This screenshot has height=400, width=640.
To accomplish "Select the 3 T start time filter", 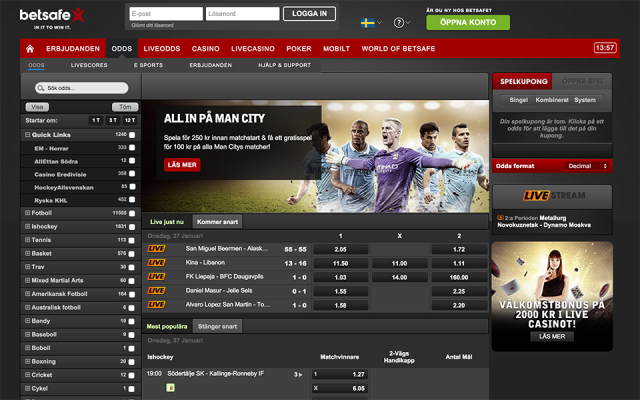I will tap(113, 120).
